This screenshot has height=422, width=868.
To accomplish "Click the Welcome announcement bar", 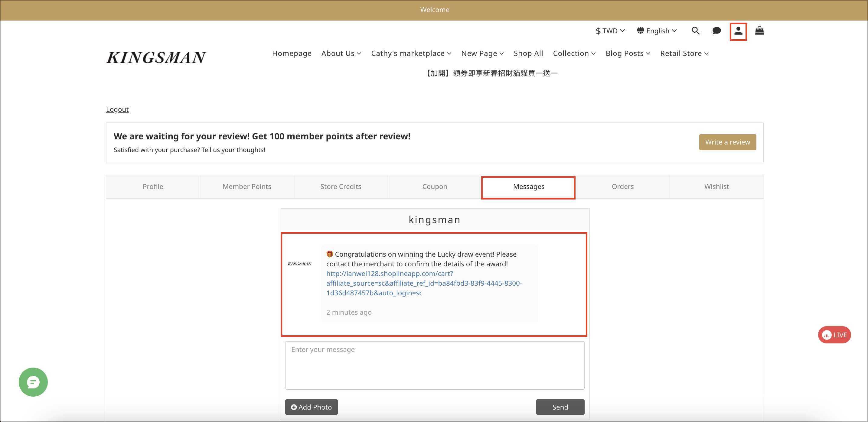I will point(434,10).
